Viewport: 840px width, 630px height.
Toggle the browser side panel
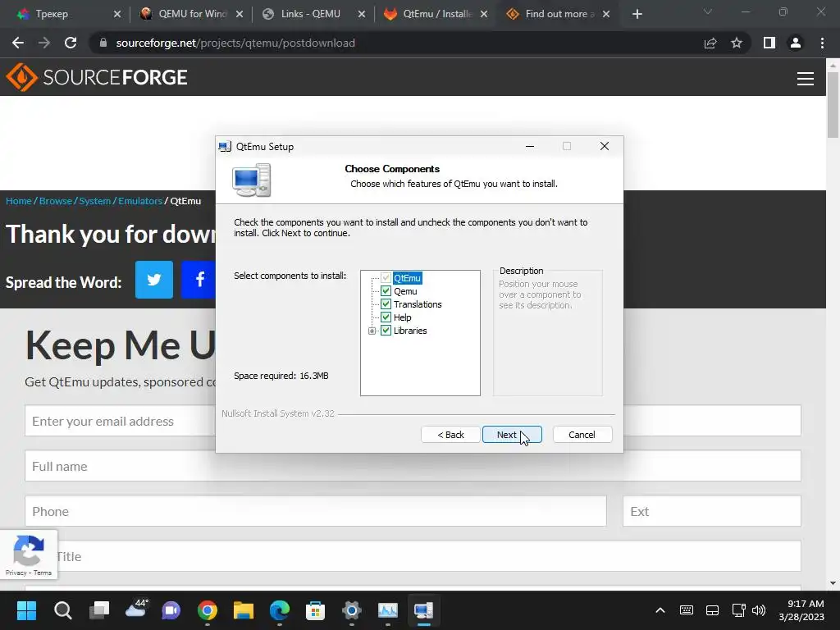coord(769,43)
